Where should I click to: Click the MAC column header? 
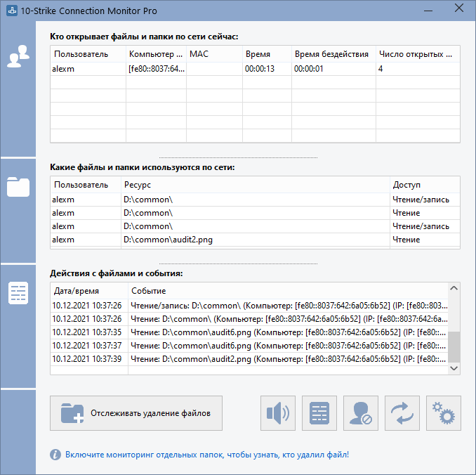(x=214, y=54)
